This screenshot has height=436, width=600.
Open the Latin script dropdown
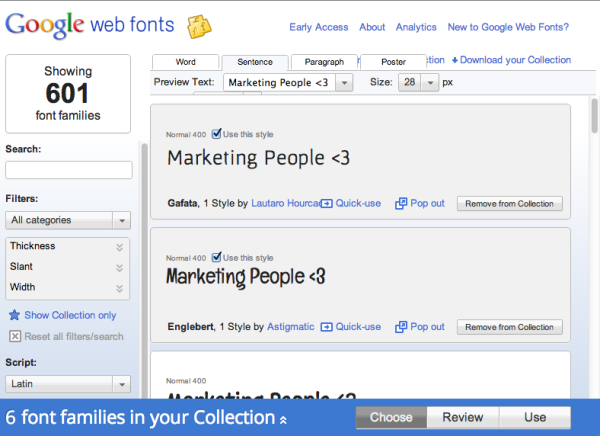coord(68,384)
